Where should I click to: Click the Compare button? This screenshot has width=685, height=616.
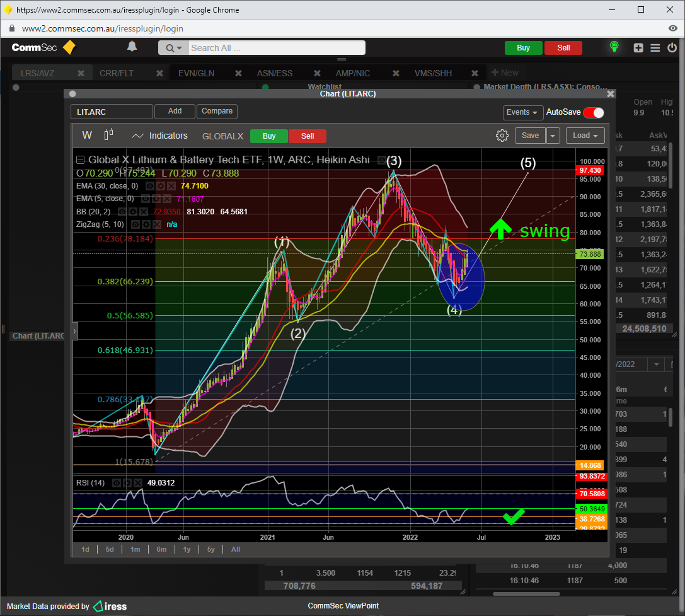217,111
